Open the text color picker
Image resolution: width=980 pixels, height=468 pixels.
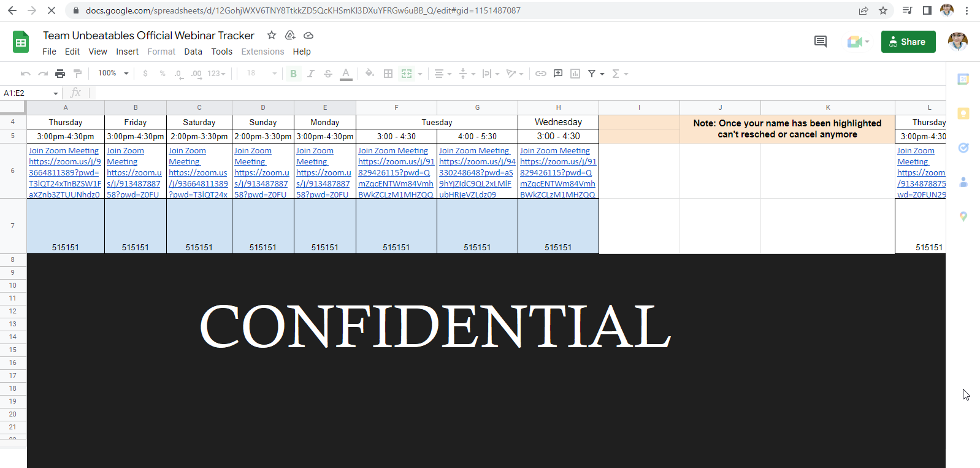(346, 74)
